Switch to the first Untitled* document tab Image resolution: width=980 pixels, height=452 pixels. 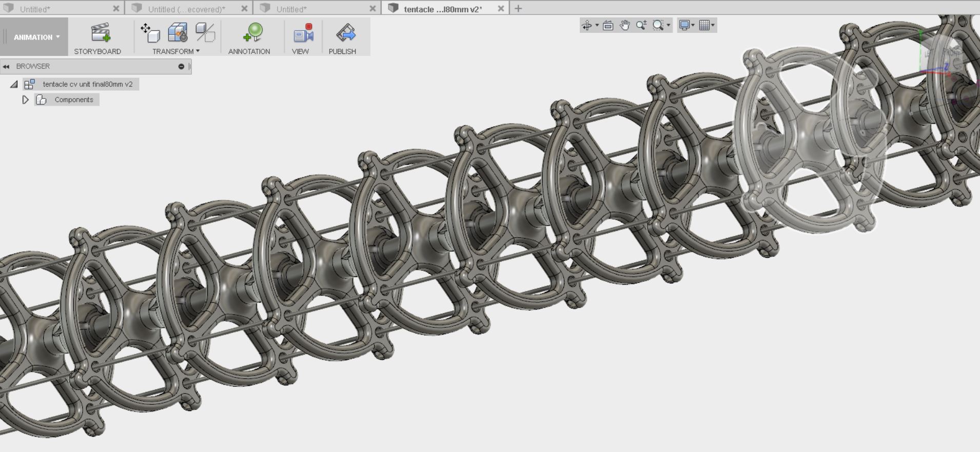pos(35,9)
